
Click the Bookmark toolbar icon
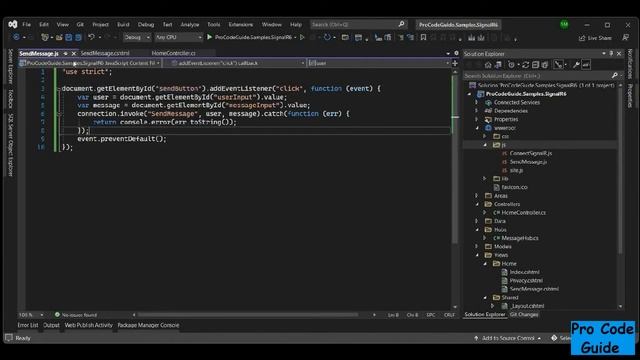(x=423, y=38)
